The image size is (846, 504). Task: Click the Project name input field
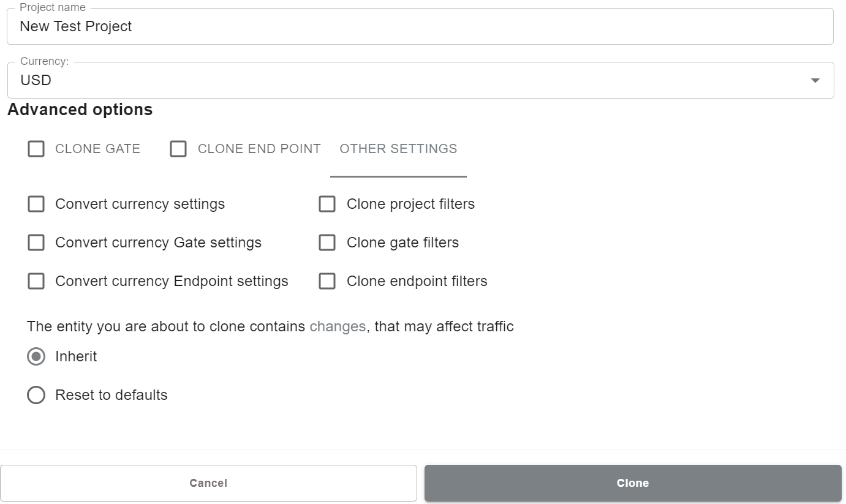pos(420,26)
